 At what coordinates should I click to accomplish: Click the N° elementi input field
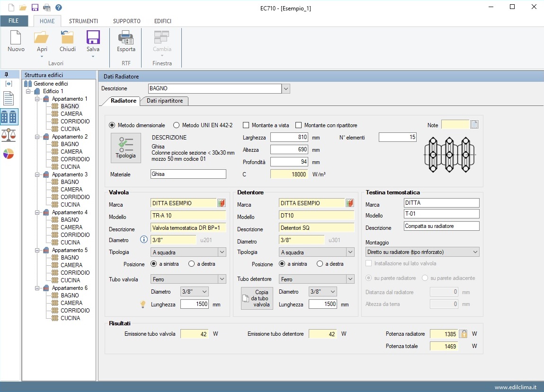398,137
